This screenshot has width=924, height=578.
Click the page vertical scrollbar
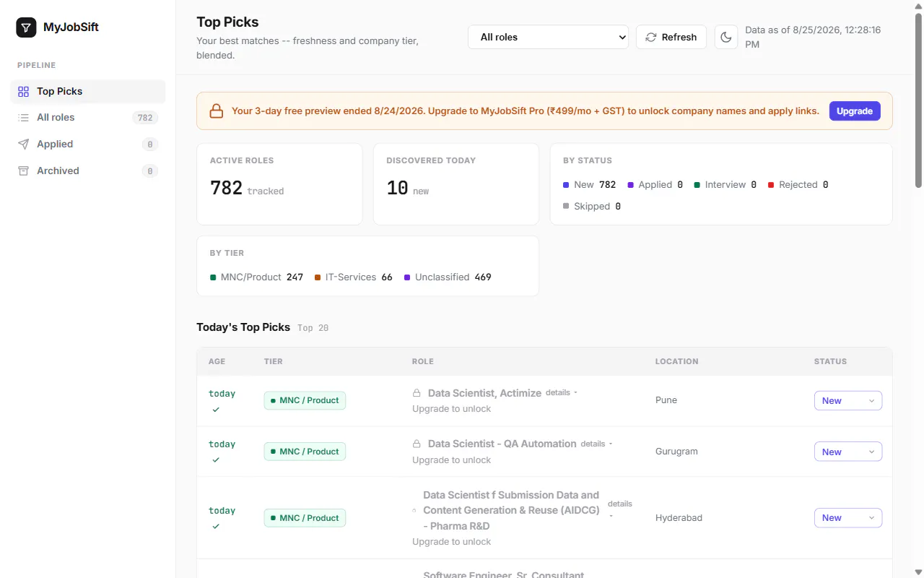pyautogui.click(x=918, y=101)
